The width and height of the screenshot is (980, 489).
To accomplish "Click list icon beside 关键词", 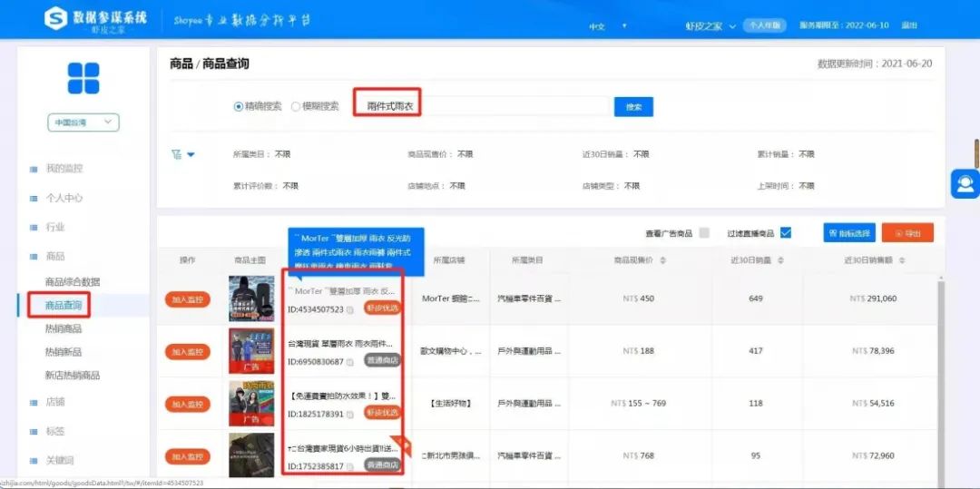I will click(34, 461).
